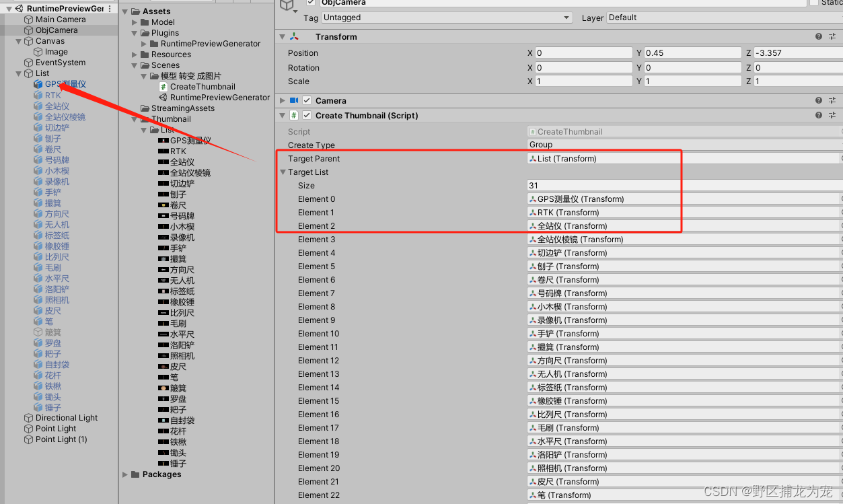Select the 卷尺 thumbnail in Project list
This screenshot has height=504, width=843.
(163, 205)
